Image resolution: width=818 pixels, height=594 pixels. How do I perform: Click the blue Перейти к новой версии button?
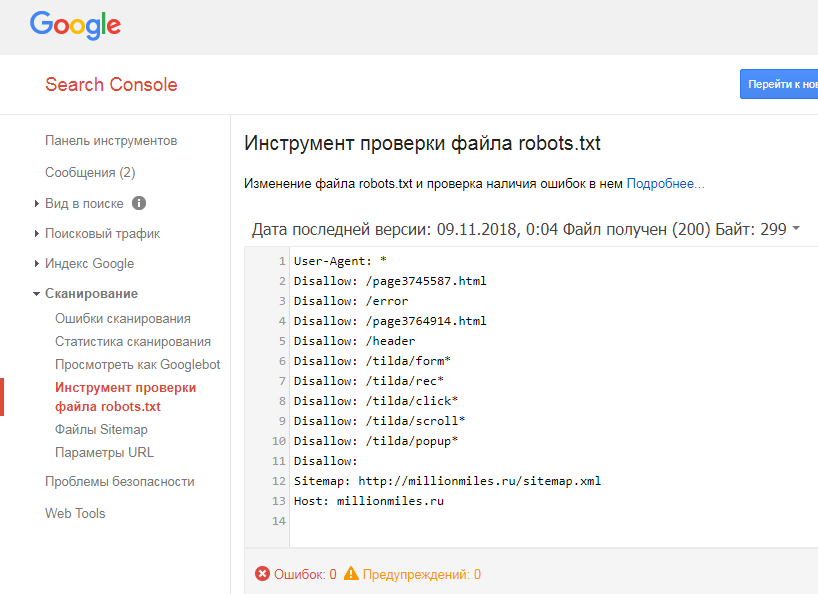click(x=778, y=85)
